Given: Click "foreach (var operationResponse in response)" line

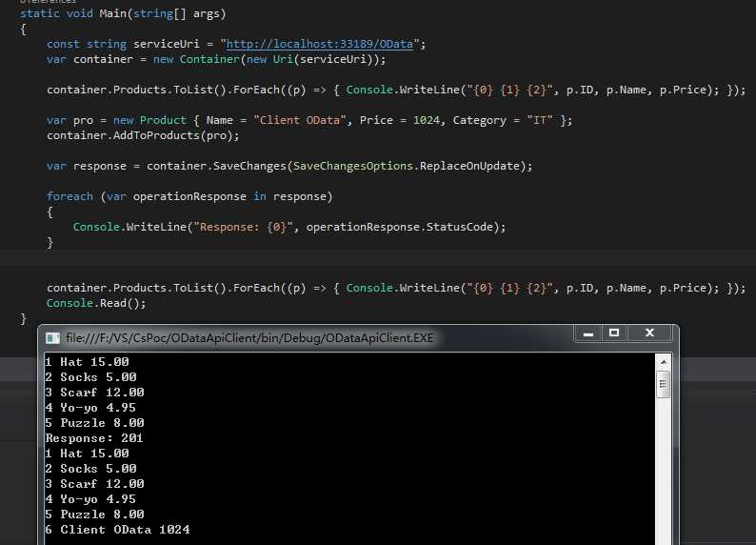Looking at the screenshot, I should point(189,196).
